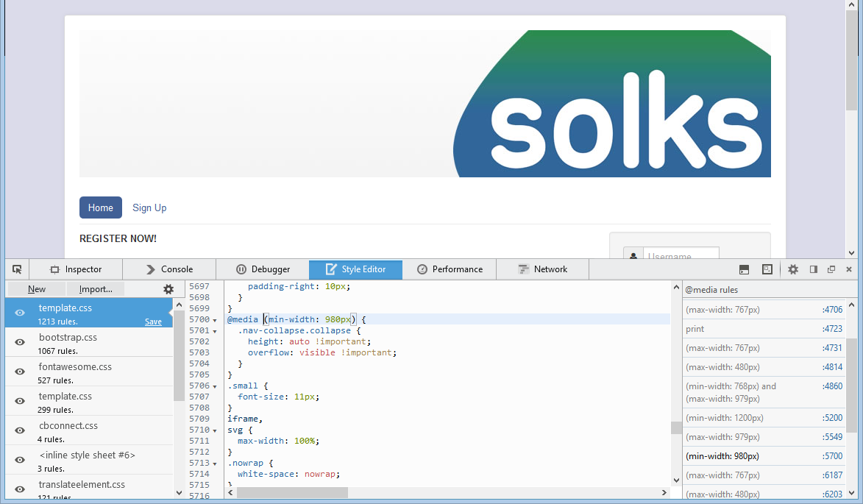
Task: Toggle visibility of template.css with 299 rules
Action: point(20,401)
